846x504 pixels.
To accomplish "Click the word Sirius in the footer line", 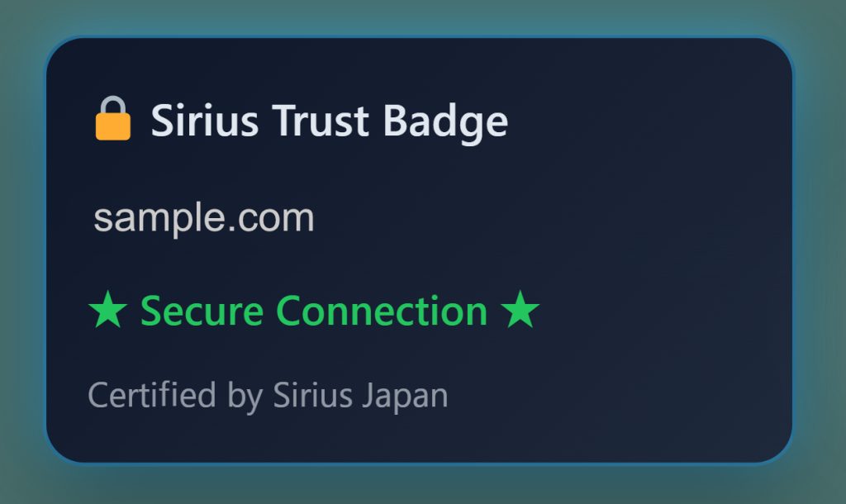I will [312, 395].
